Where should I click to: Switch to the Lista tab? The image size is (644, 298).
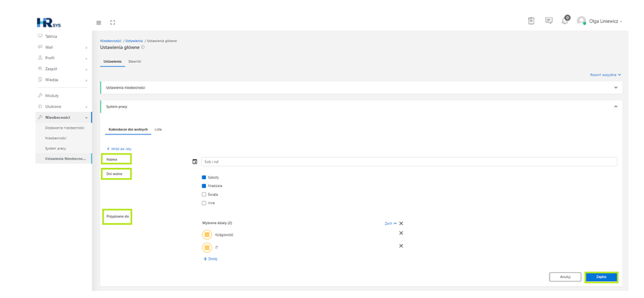158,129
